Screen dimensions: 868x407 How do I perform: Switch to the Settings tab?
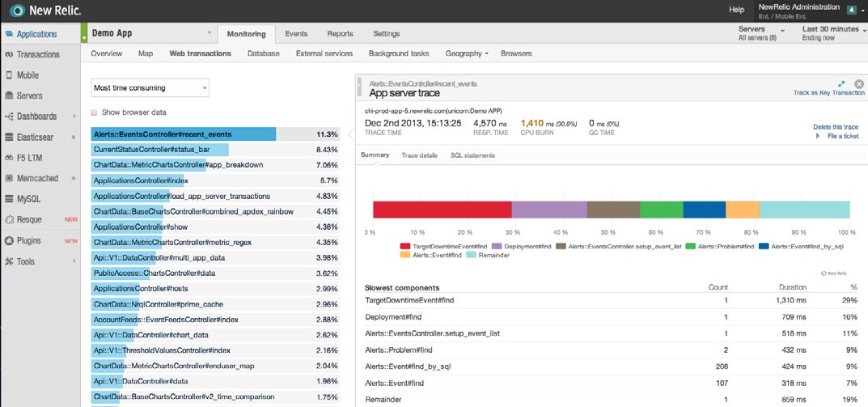(x=387, y=34)
